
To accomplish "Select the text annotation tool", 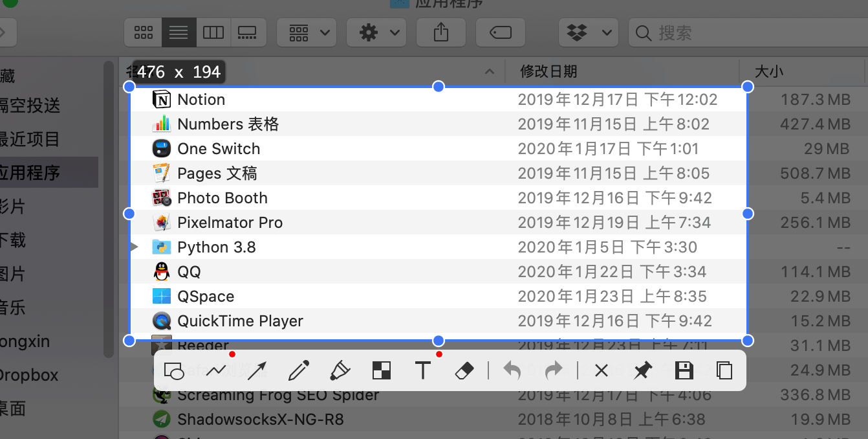I will click(423, 370).
